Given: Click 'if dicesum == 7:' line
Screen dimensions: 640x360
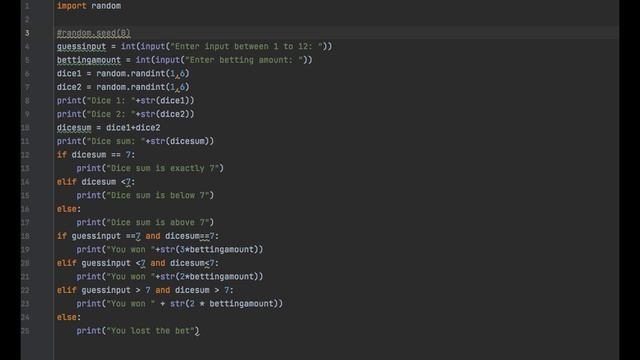Looking at the screenshot, I should pyautogui.click(x=96, y=155).
